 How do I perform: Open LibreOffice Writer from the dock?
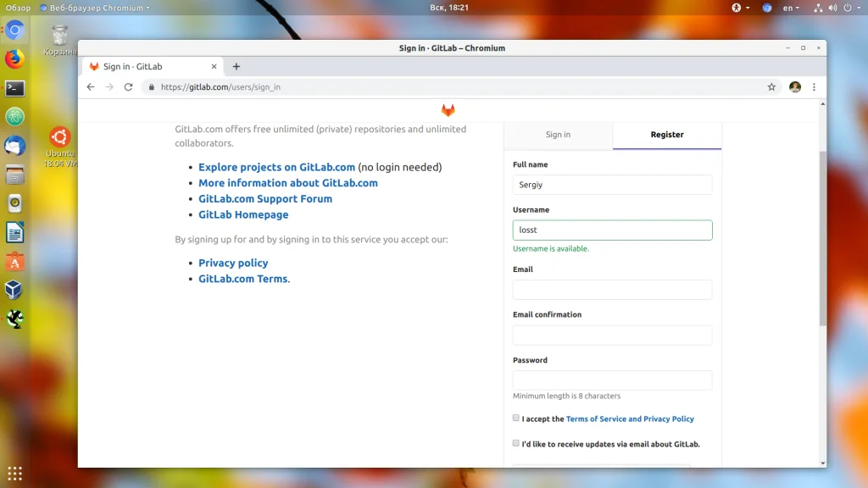point(15,233)
